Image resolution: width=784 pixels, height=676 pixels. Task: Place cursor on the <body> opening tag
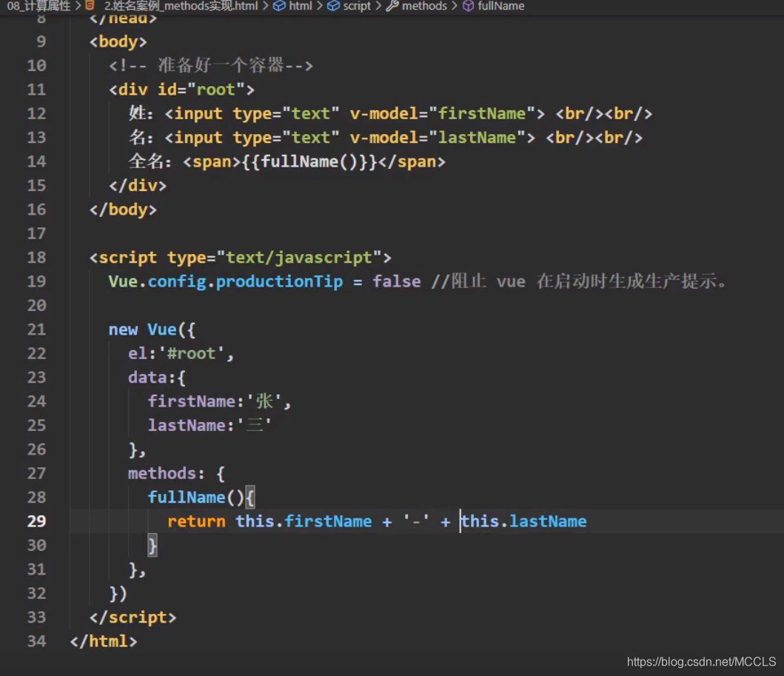pyautogui.click(x=118, y=41)
